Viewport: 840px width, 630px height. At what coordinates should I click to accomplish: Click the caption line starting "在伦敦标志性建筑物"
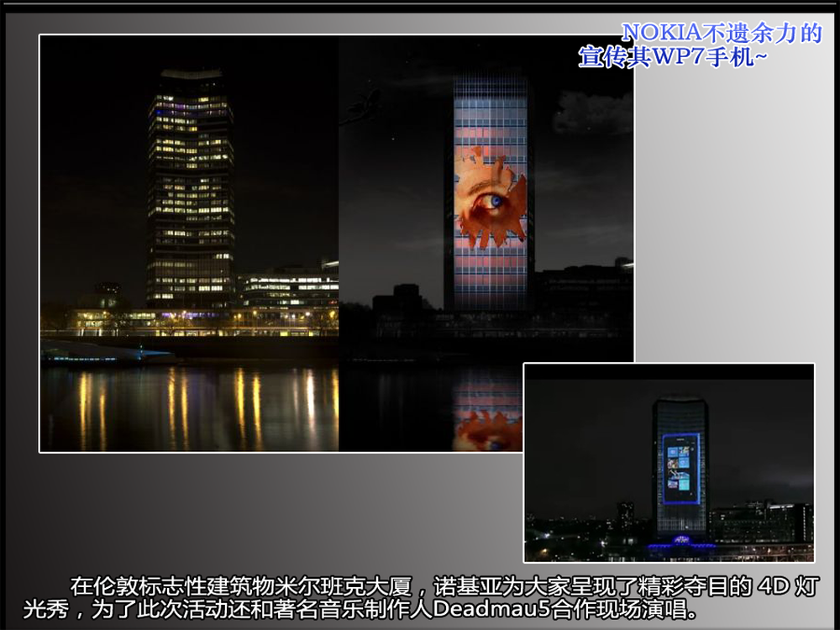pos(444,586)
